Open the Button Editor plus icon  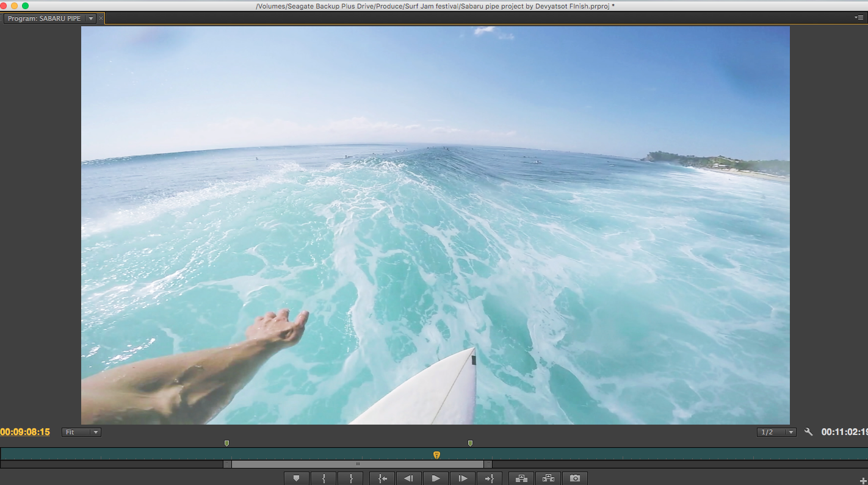click(863, 481)
